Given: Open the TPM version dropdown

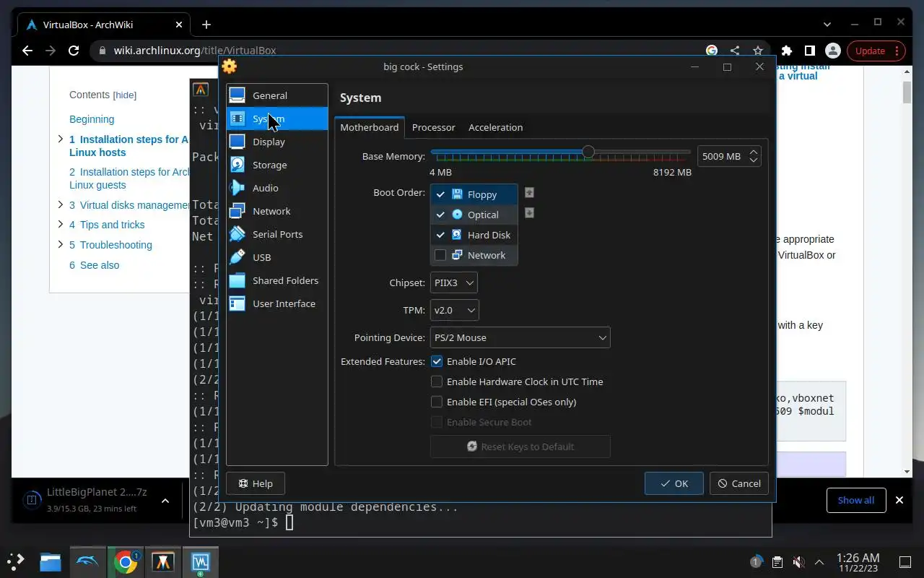Looking at the screenshot, I should 455,310.
